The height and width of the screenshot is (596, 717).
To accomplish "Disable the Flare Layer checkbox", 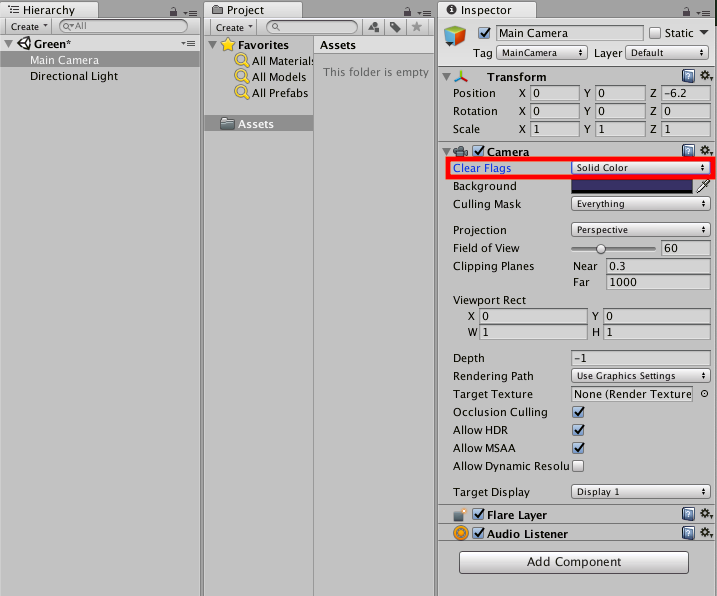I will [479, 514].
